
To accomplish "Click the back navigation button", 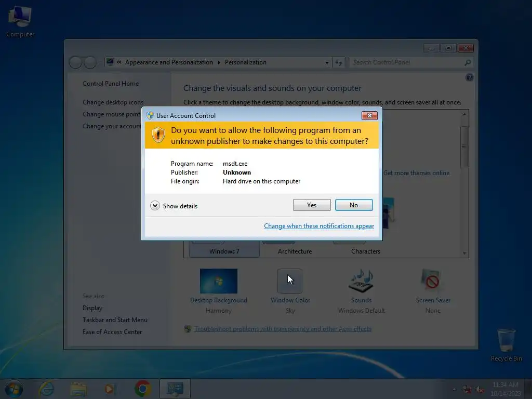I will [x=75, y=62].
